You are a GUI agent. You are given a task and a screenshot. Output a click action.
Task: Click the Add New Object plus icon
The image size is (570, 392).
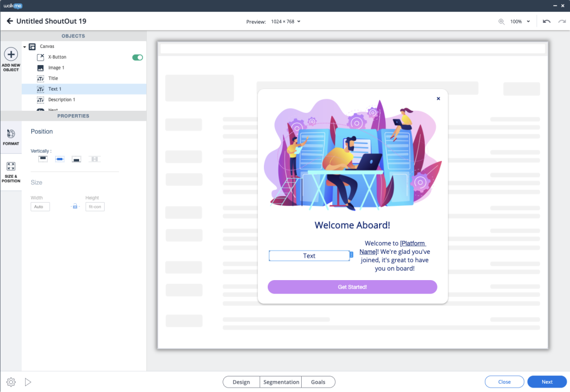tap(11, 55)
